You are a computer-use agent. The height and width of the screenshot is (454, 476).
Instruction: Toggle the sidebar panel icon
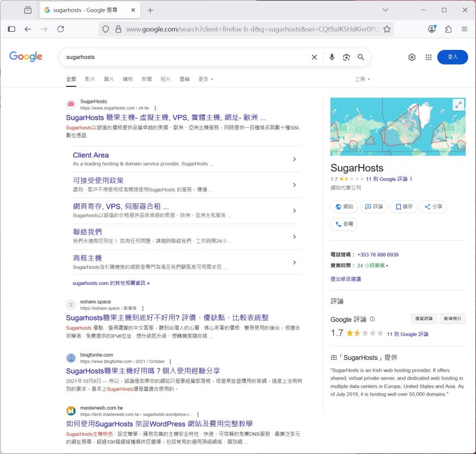click(x=11, y=29)
